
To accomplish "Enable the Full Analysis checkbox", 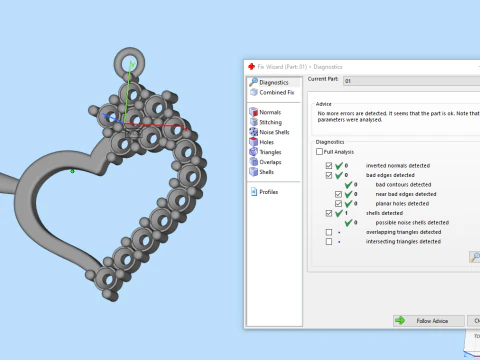I will click(319, 152).
